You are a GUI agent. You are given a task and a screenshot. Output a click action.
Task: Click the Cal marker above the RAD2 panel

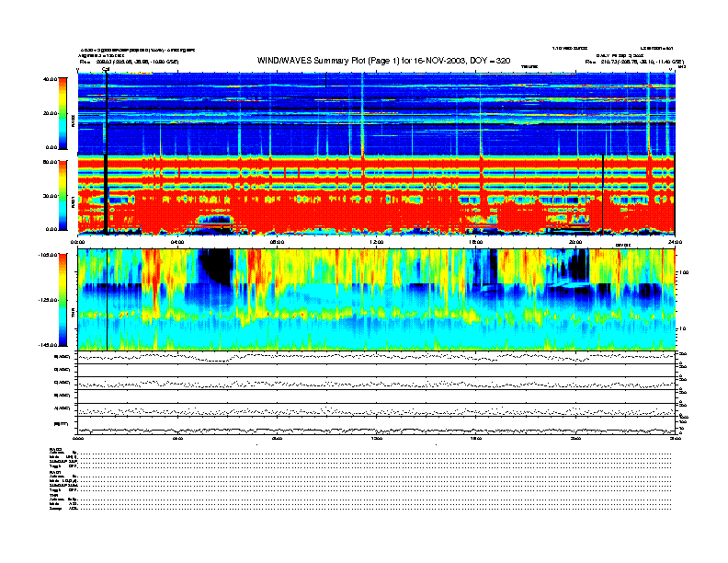click(x=106, y=70)
